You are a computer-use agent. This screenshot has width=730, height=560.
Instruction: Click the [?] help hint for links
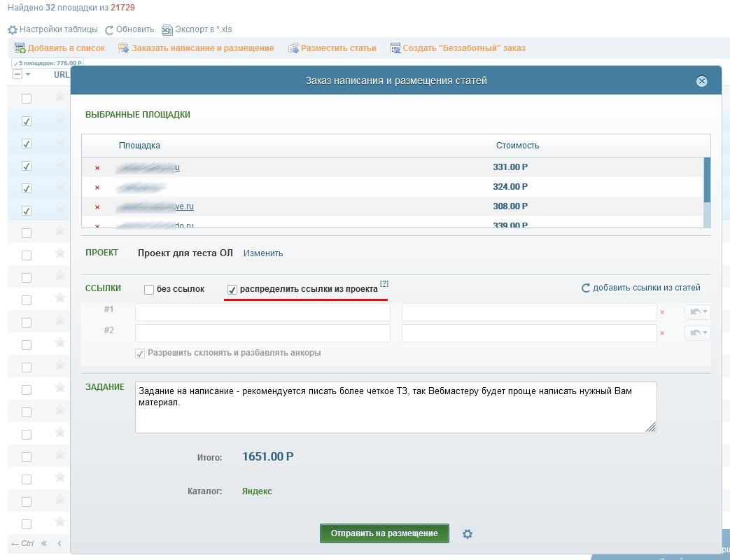click(x=384, y=283)
